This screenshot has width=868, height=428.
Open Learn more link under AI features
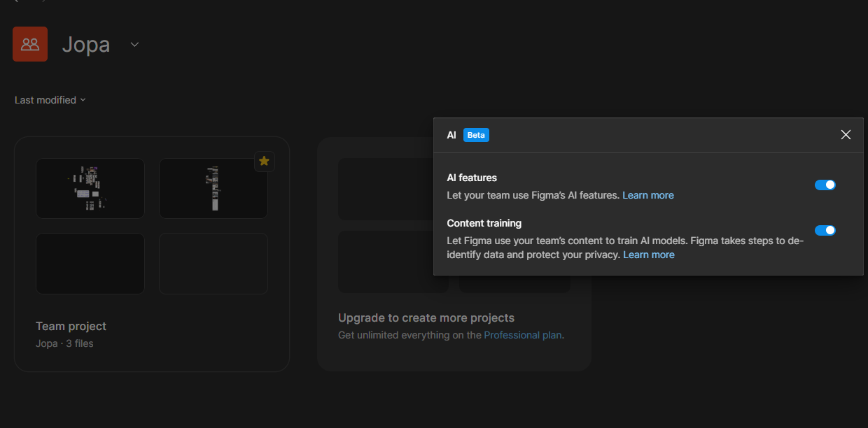[x=648, y=195]
